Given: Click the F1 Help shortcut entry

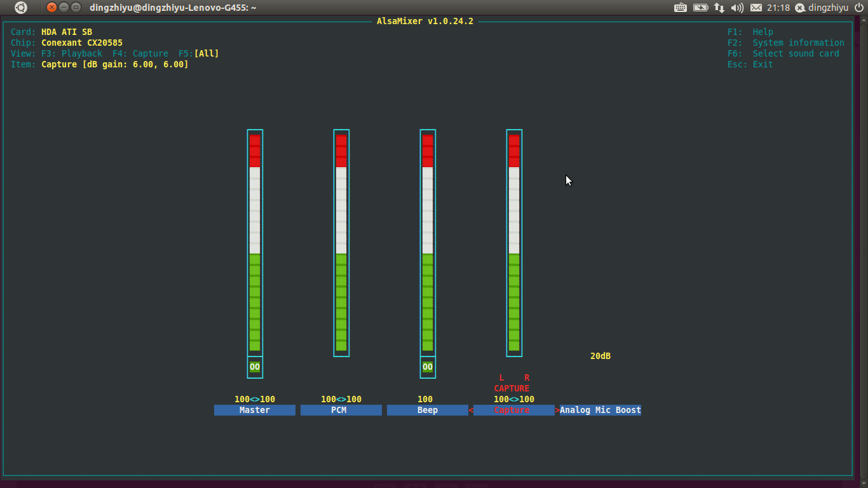Looking at the screenshot, I should (x=750, y=32).
